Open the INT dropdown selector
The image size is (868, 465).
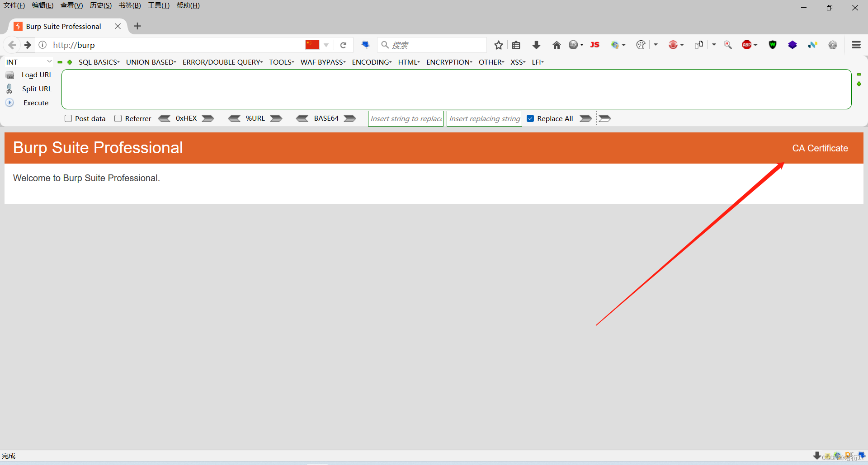28,62
